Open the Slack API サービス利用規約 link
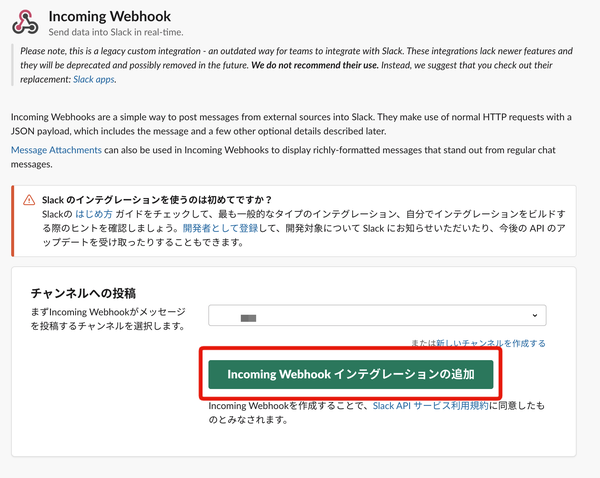This screenshot has width=600, height=478. click(430, 406)
